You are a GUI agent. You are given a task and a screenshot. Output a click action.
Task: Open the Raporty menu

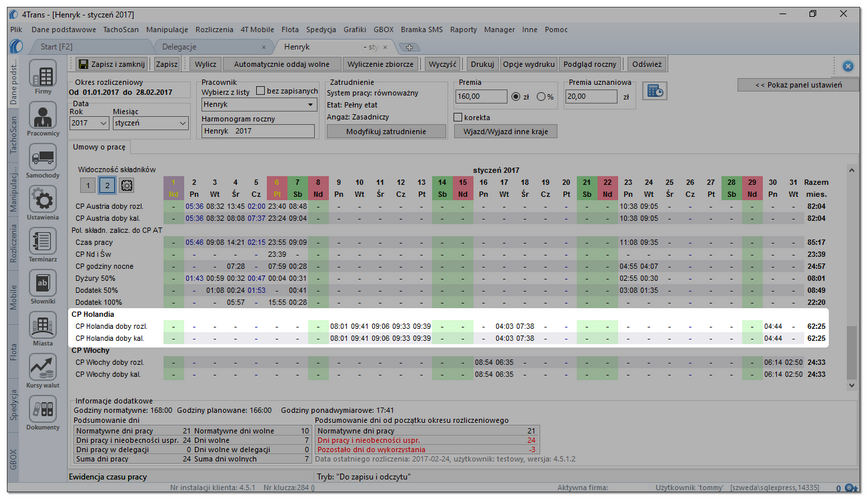click(x=463, y=30)
